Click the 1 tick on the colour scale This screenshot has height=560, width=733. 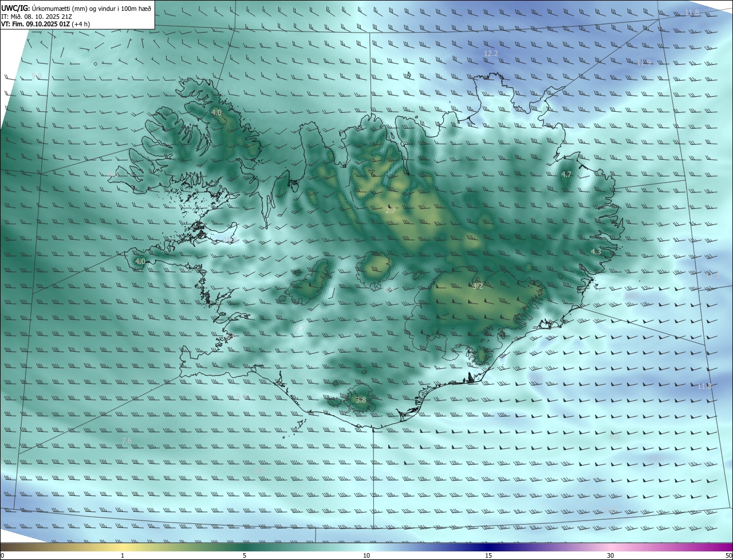pyautogui.click(x=123, y=555)
